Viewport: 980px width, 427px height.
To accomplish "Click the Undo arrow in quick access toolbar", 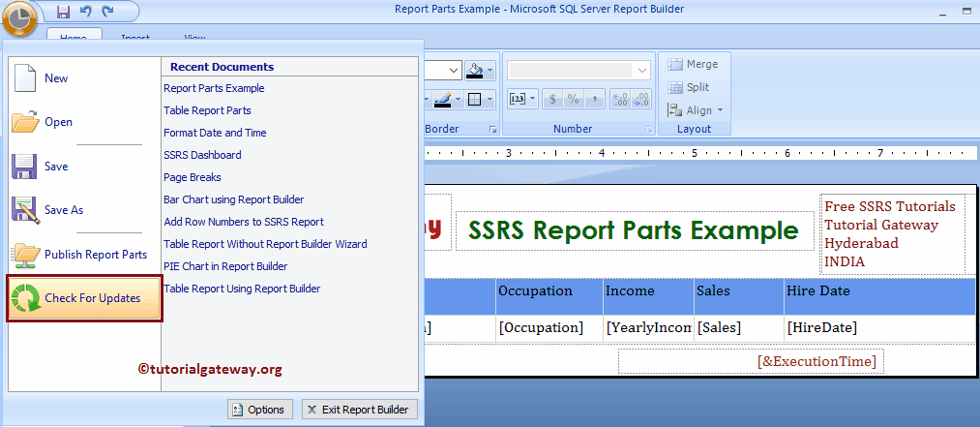I will (x=85, y=12).
